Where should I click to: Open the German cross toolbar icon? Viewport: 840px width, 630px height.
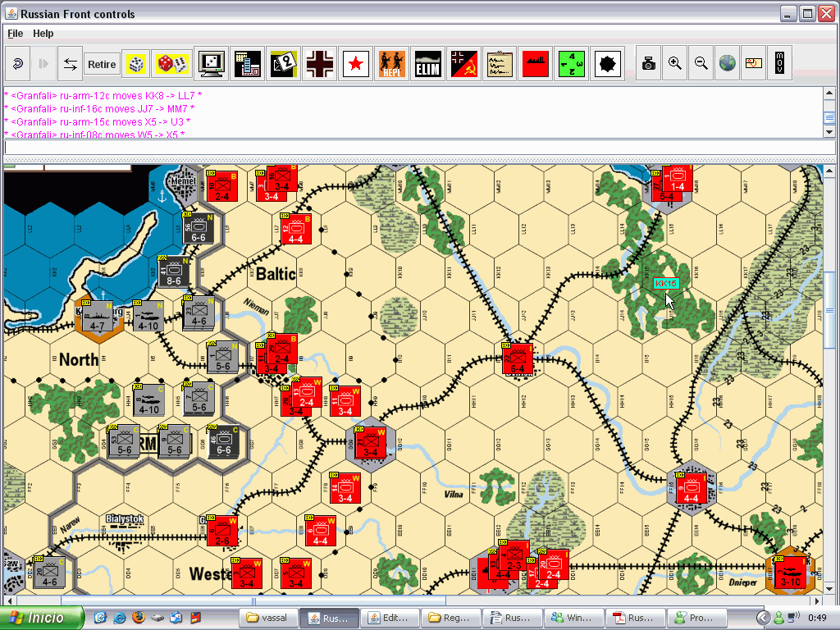tap(319, 64)
